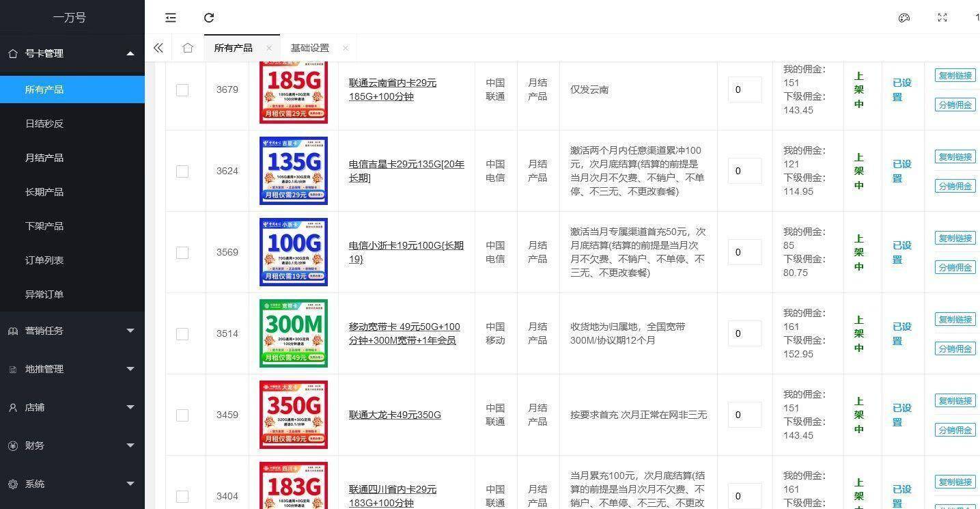980x509 pixels.
Task: Click the 系统 gear icon
Action: tap(13, 484)
